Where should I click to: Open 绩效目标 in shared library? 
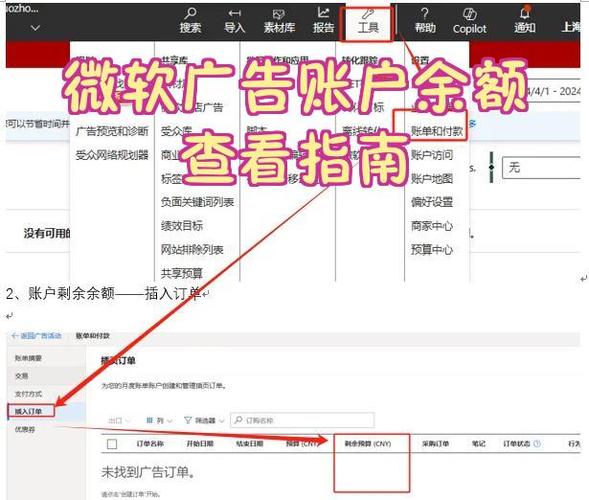[182, 226]
